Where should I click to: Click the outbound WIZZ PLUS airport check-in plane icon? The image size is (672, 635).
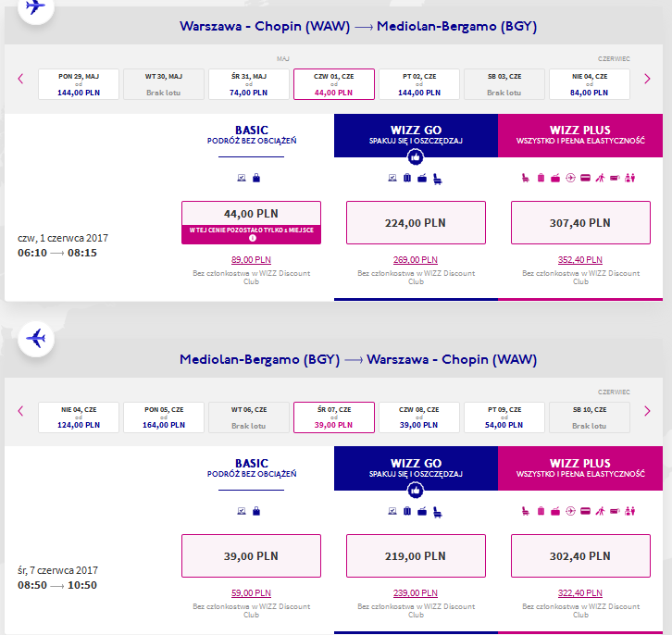tap(570, 178)
